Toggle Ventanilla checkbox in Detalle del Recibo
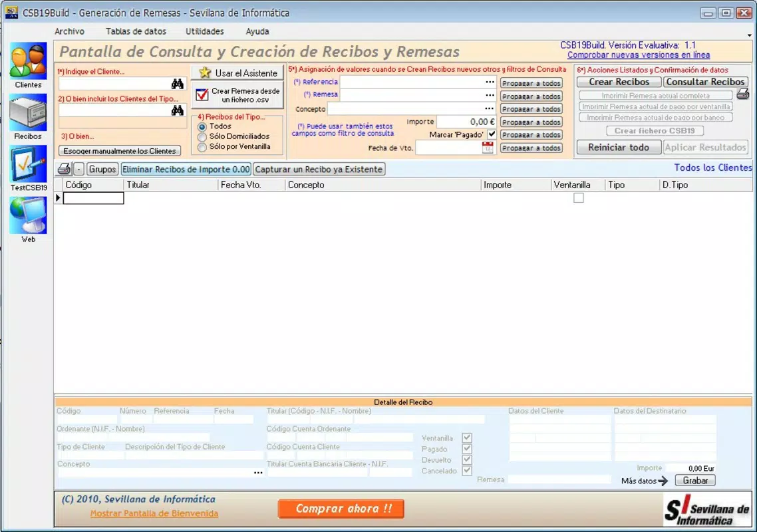Image resolution: width=757 pixels, height=532 pixels. coord(467,438)
